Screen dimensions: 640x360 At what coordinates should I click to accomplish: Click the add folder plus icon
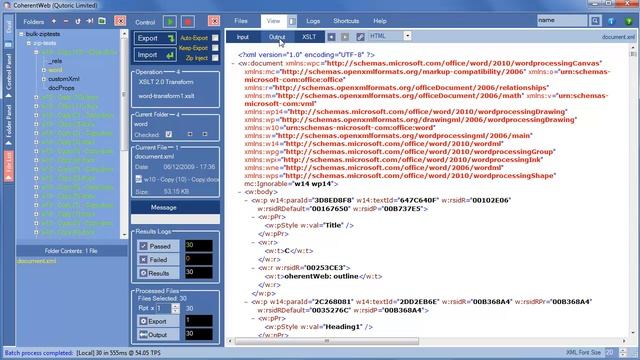coord(54,21)
